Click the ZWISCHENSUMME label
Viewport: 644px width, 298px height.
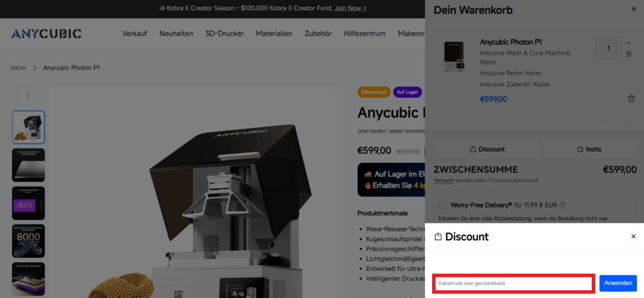tap(475, 170)
